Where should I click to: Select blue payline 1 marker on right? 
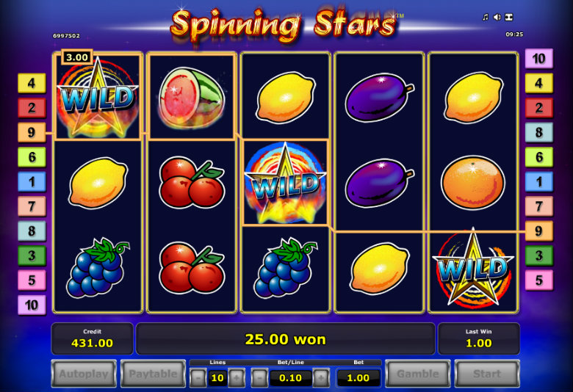(539, 181)
